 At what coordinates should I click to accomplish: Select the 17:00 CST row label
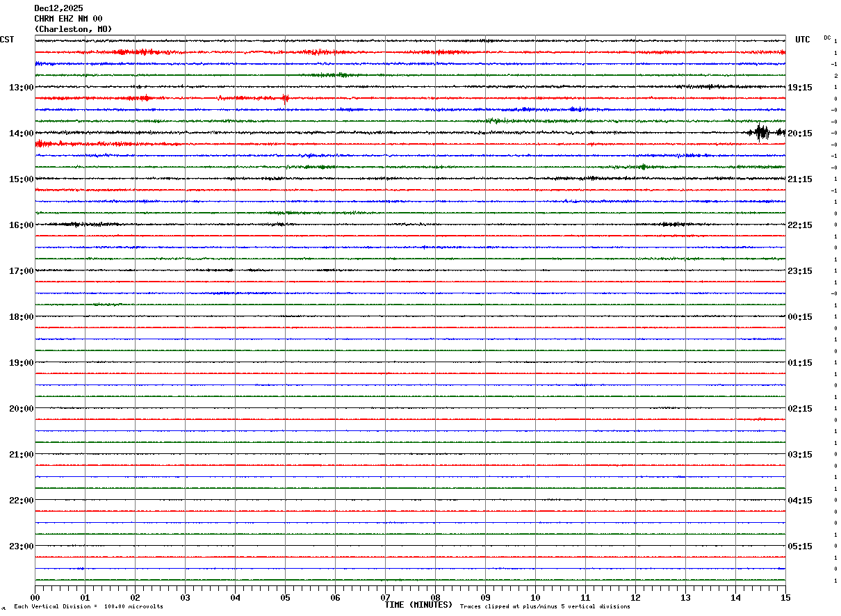pos(22,270)
